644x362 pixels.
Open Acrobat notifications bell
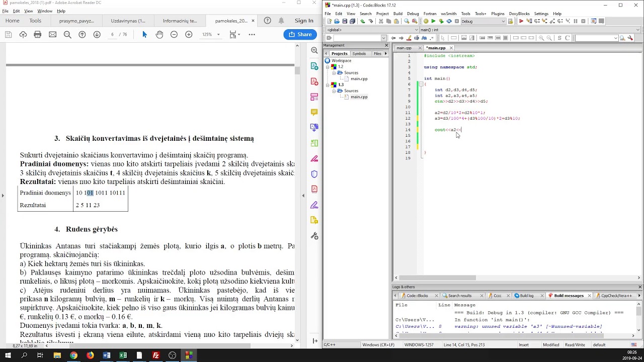click(x=281, y=21)
